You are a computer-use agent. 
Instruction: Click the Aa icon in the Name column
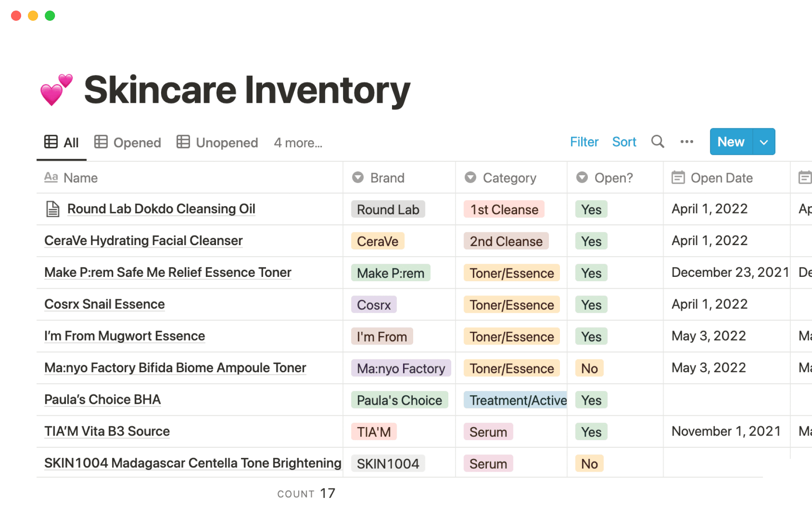coord(51,177)
